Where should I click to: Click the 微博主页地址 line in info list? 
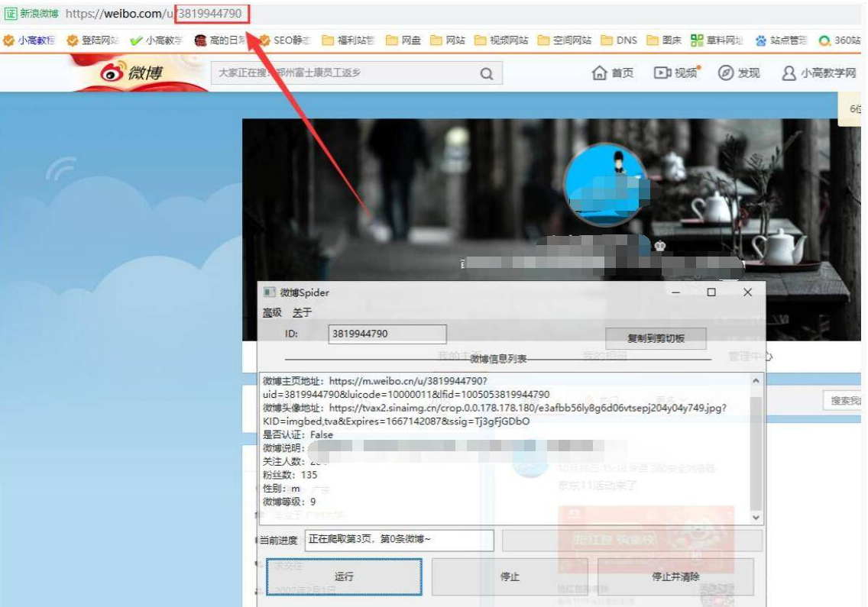click(x=406, y=387)
